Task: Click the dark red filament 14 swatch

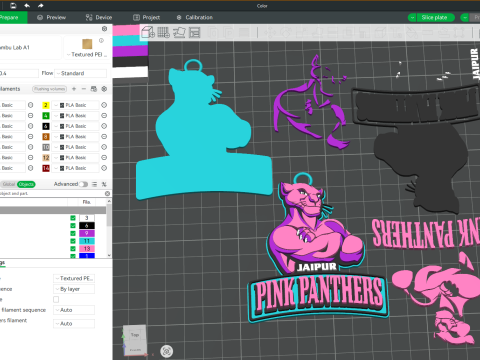Action: click(46, 168)
